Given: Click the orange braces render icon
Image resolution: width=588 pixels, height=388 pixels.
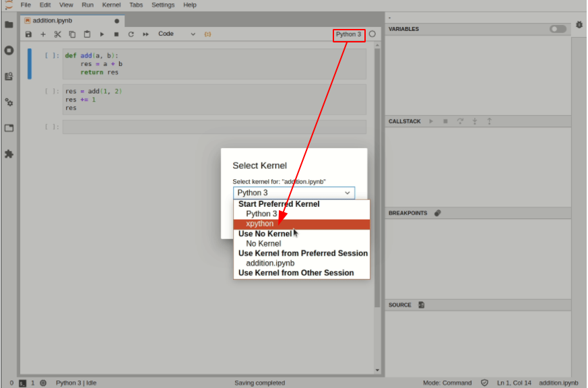Looking at the screenshot, I should tap(207, 34).
